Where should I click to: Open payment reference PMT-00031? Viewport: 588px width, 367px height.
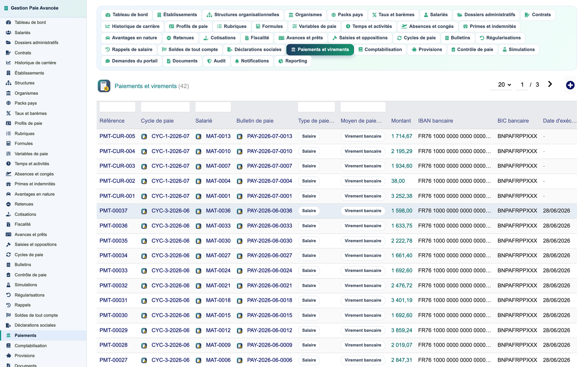tap(114, 300)
